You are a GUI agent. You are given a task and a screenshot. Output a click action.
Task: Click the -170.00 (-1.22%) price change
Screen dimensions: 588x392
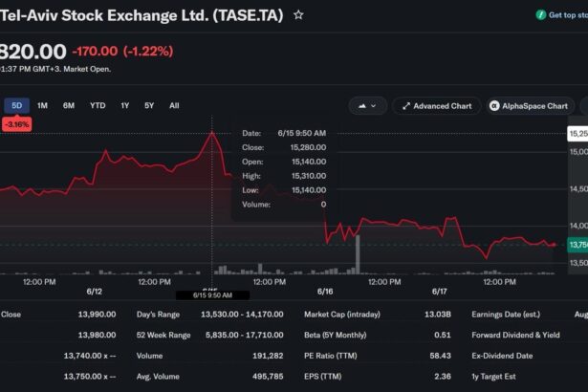122,51
